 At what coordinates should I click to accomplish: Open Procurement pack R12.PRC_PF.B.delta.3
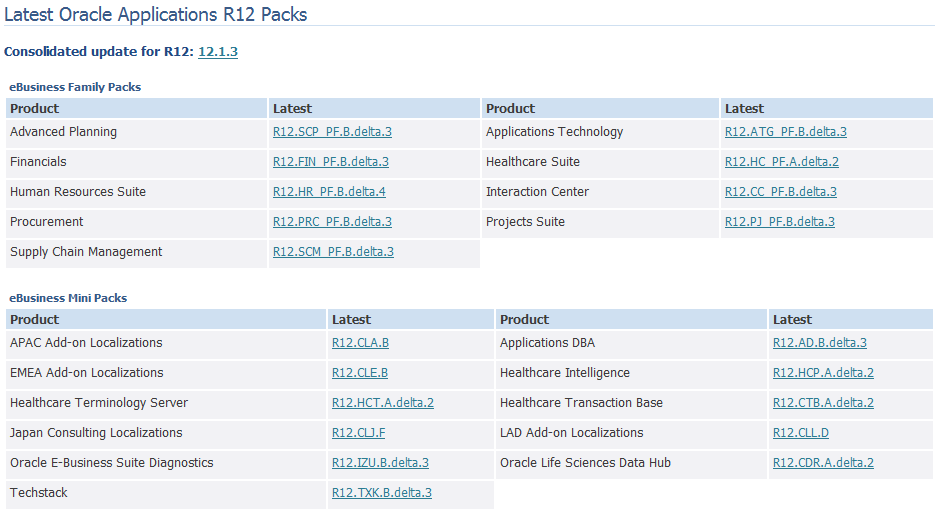point(332,222)
